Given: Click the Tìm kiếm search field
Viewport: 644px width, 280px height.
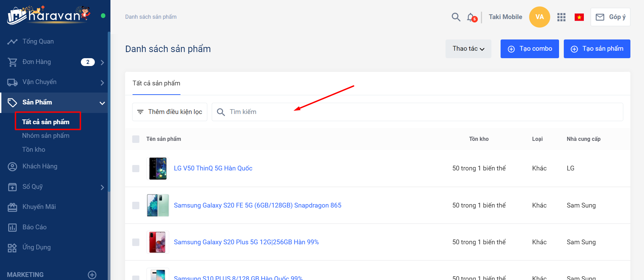Looking at the screenshot, I should (x=417, y=112).
